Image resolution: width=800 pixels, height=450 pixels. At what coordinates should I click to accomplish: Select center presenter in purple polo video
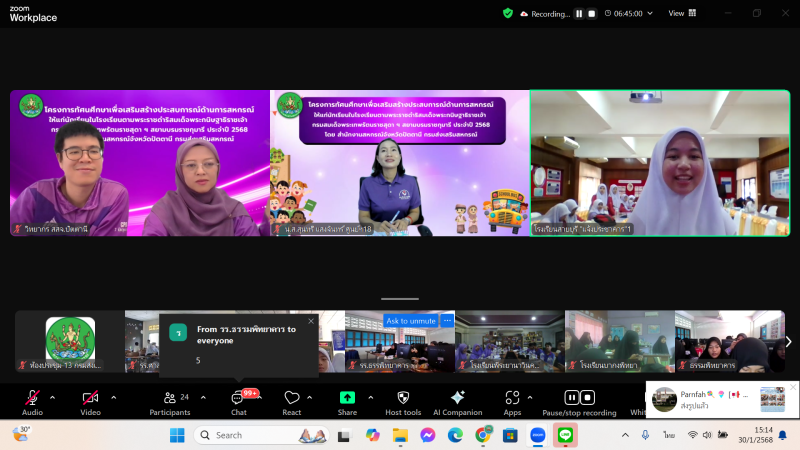[x=399, y=163]
